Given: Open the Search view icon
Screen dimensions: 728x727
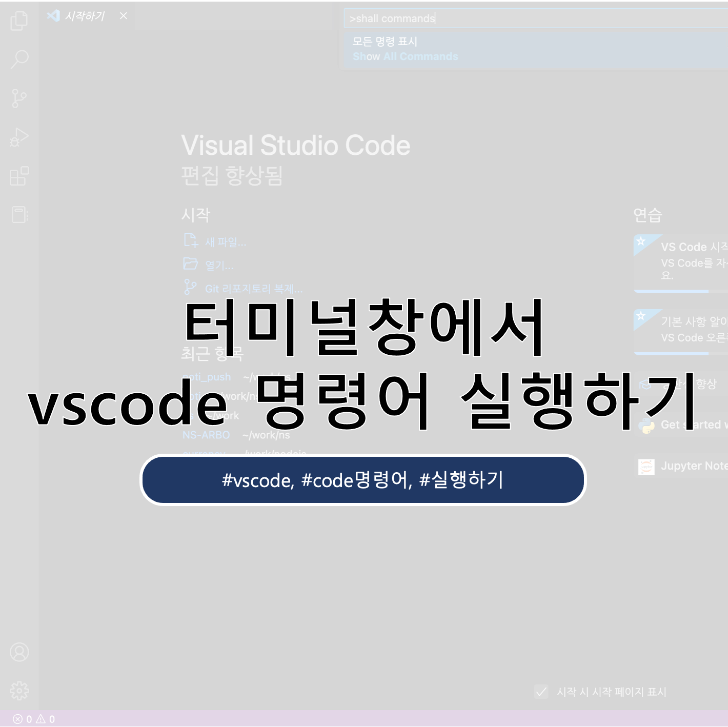Looking at the screenshot, I should pyautogui.click(x=19, y=59).
